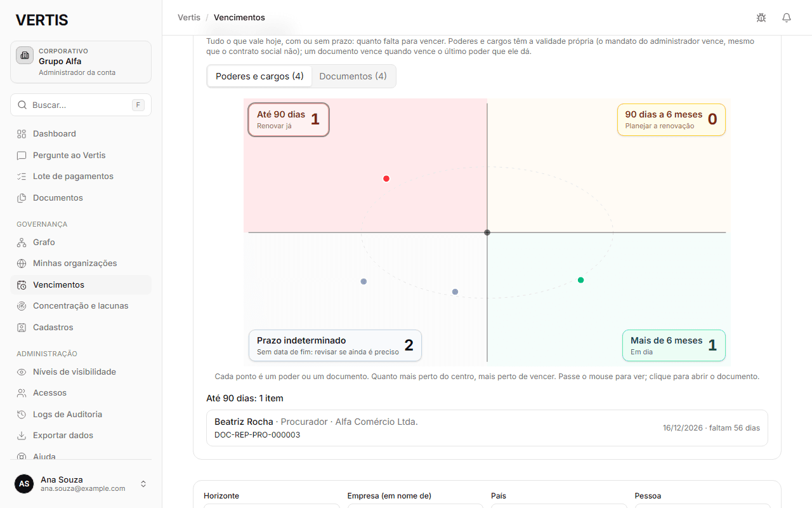Click the Logs de Auditoria document icon
Viewport: 812px width, 508px height.
pos(22,415)
